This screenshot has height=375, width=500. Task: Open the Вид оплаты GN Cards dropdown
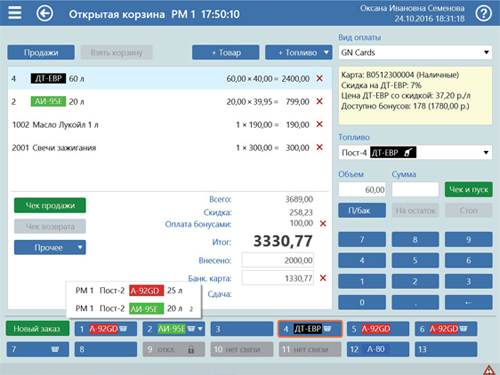415,53
